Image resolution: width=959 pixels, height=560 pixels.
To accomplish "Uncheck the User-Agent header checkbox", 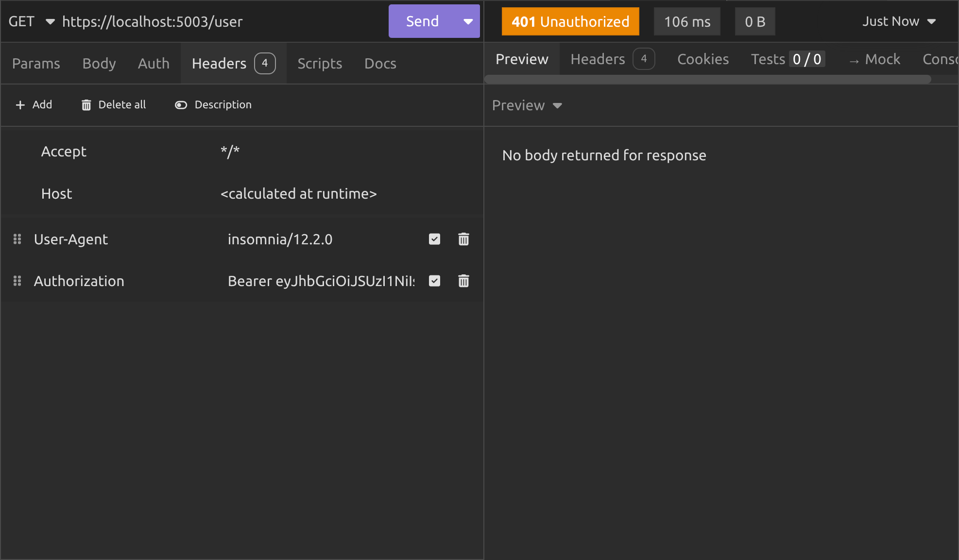I will tap(434, 239).
